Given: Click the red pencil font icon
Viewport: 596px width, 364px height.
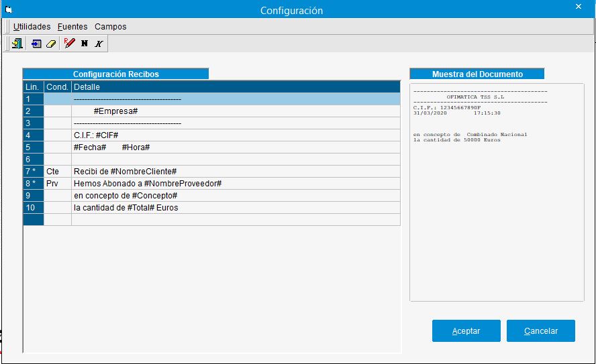Looking at the screenshot, I should click(x=70, y=44).
